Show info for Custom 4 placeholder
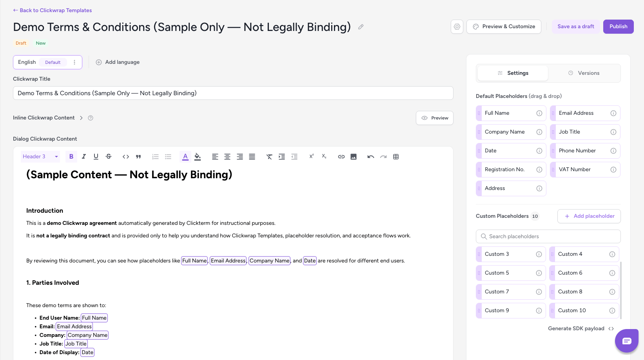 [x=612, y=254]
